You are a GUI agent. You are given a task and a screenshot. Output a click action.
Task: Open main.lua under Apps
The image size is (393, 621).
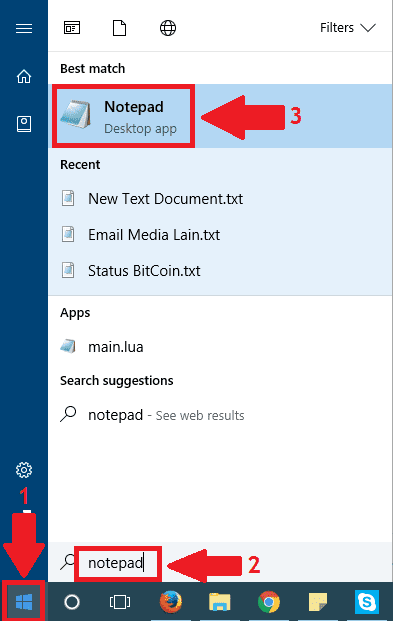pos(220,347)
